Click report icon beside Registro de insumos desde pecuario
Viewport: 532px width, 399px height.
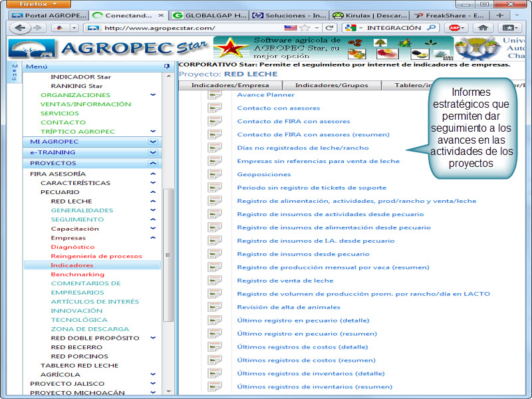click(214, 254)
